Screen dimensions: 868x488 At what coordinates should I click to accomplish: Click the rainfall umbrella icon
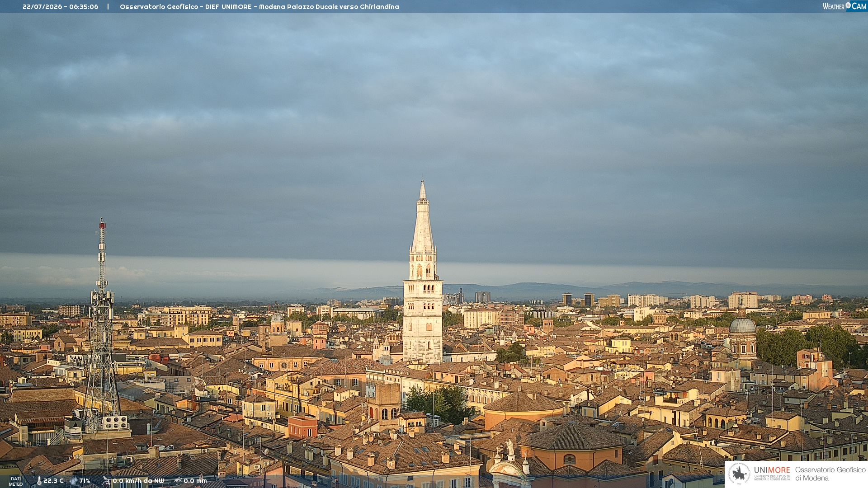[x=178, y=481]
